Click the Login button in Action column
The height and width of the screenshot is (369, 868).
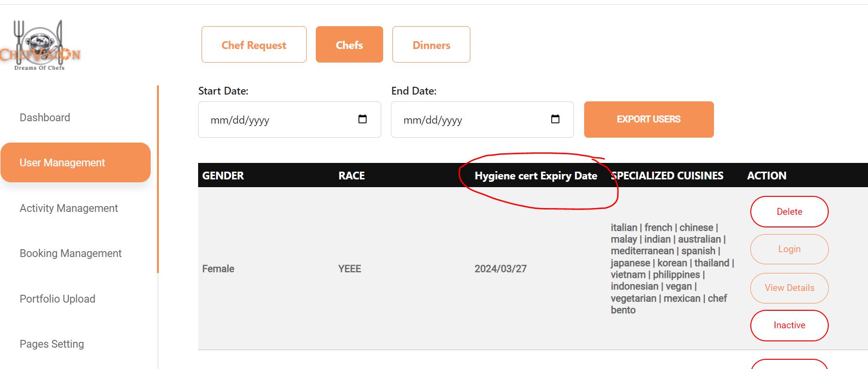tap(789, 249)
